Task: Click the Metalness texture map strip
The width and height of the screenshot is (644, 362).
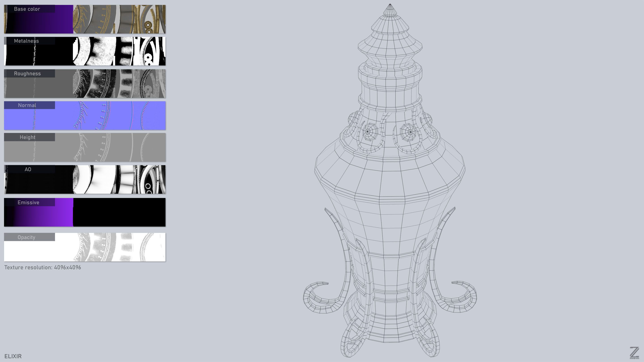Action: [x=85, y=51]
